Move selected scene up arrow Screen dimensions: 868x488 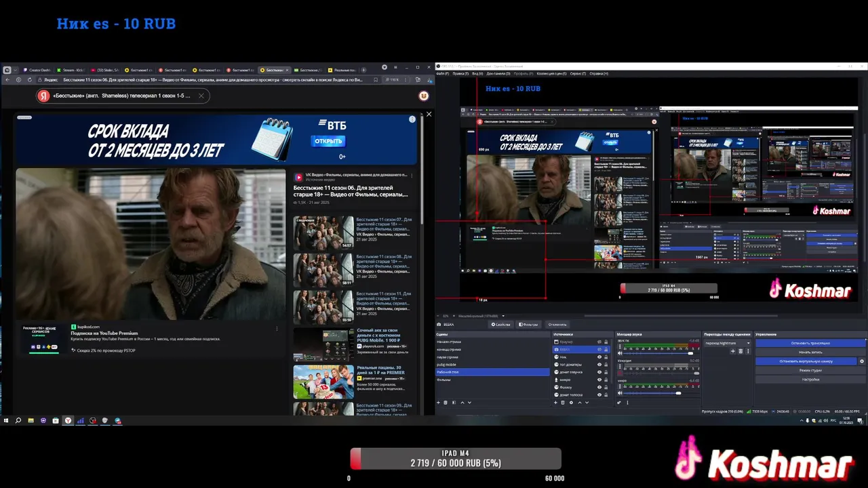tap(462, 403)
